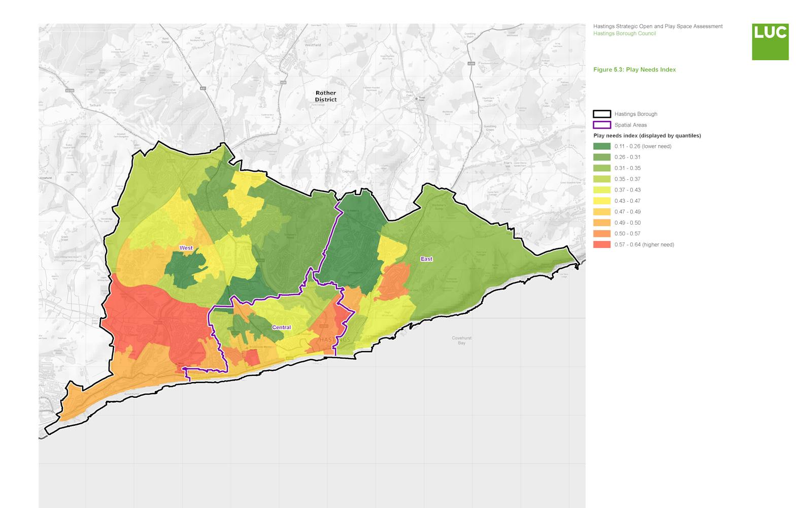Click the '0.37 - 0.43' legend label
Viewport: 812px width, 508px height.
[627, 190]
